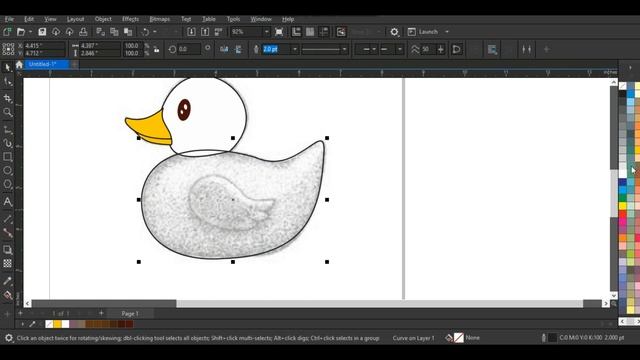Expand the Open folder dropdown arrow
Screen dimensions: 640x360
[30, 32]
